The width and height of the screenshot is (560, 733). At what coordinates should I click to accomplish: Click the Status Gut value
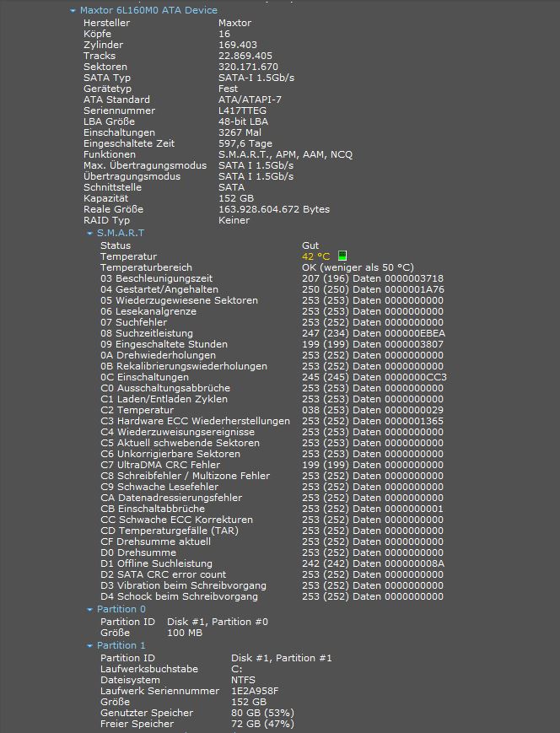point(310,245)
